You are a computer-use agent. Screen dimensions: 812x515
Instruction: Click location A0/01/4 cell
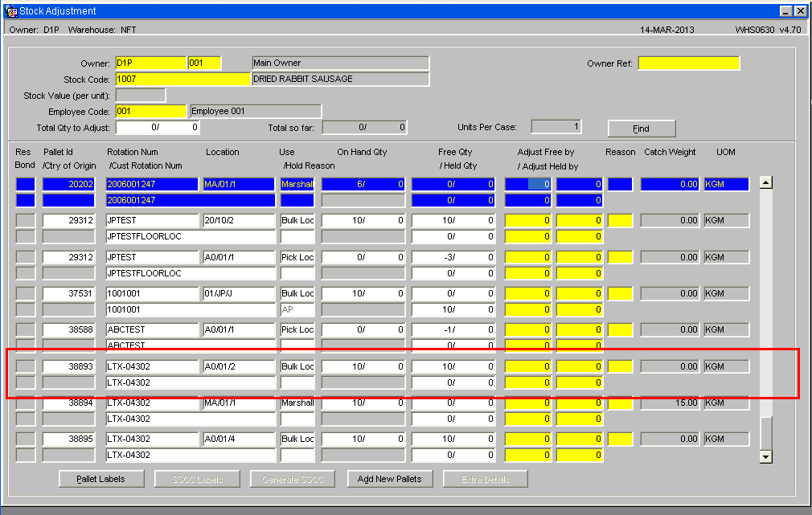tap(239, 439)
